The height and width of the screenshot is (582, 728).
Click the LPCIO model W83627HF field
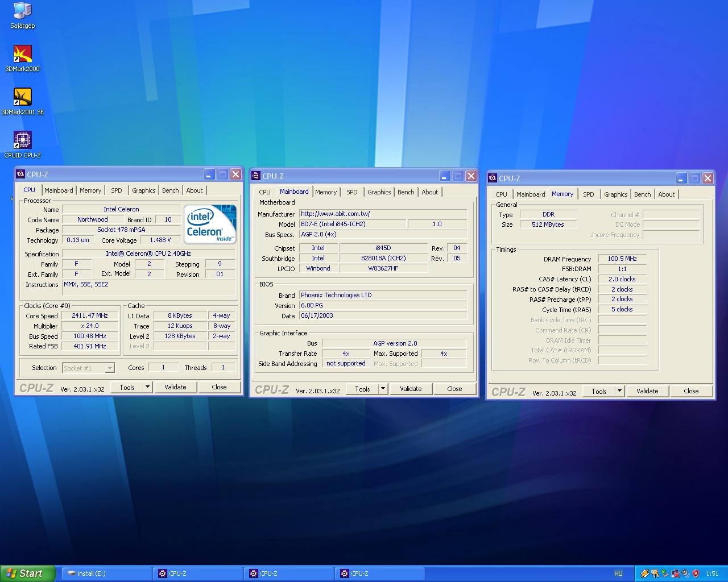point(383,268)
